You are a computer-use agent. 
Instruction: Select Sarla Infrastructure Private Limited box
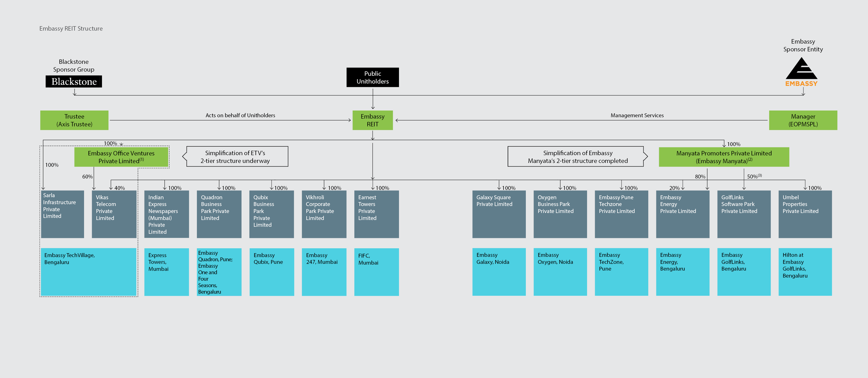click(62, 214)
